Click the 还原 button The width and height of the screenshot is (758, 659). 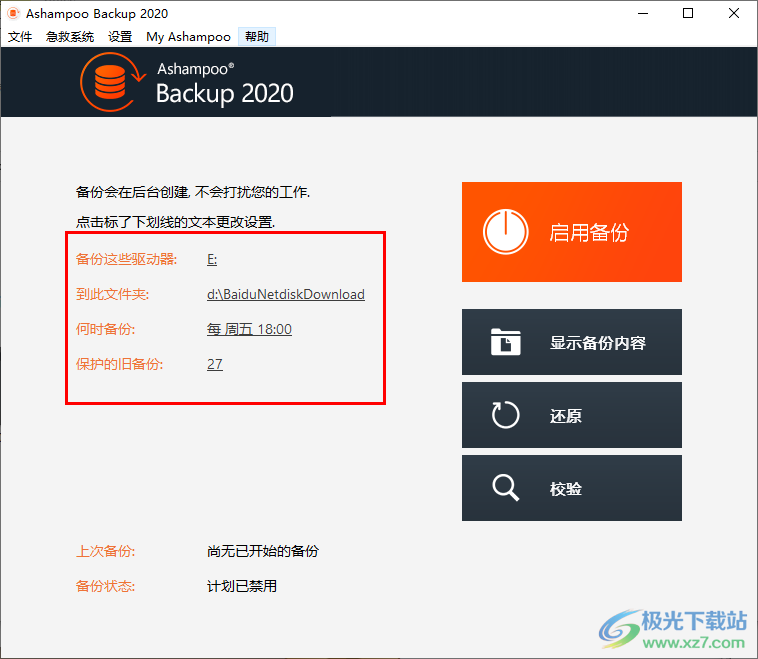click(571, 415)
